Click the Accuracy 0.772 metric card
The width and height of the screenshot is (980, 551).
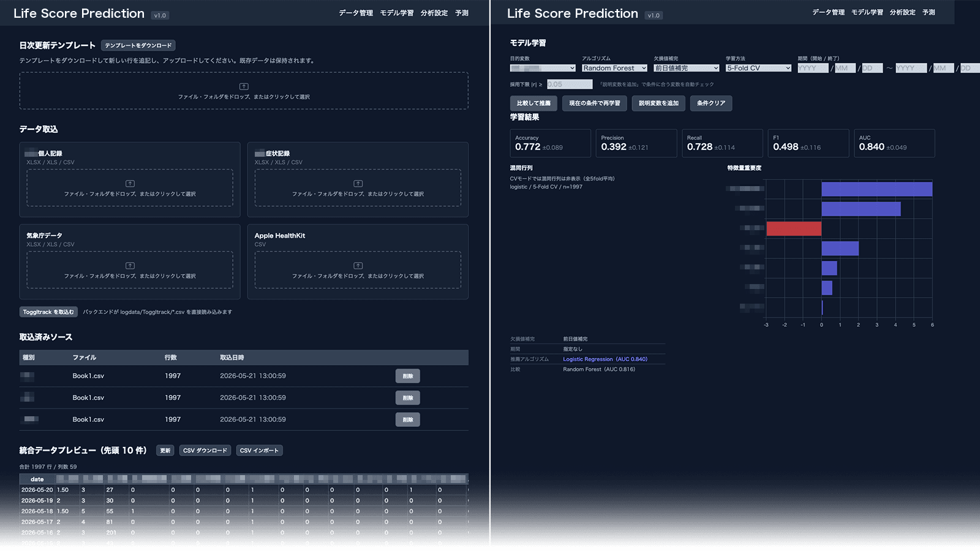pos(551,143)
